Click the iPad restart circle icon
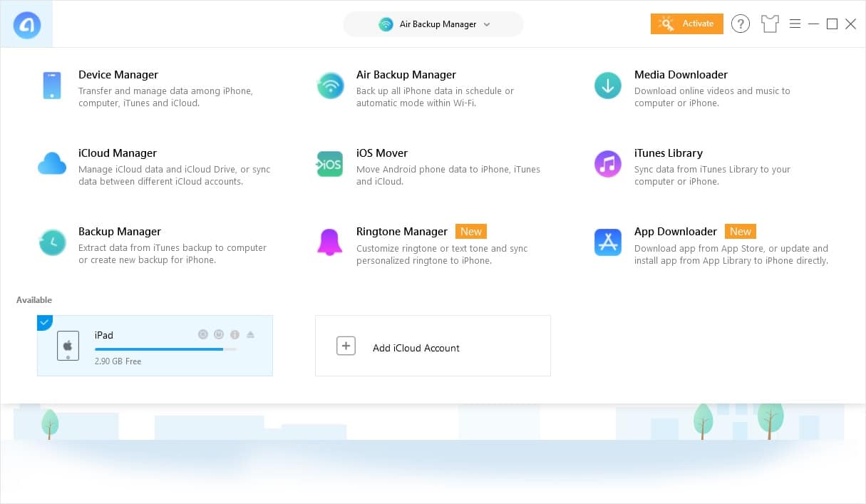Image resolution: width=866 pixels, height=504 pixels. pyautogui.click(x=202, y=334)
